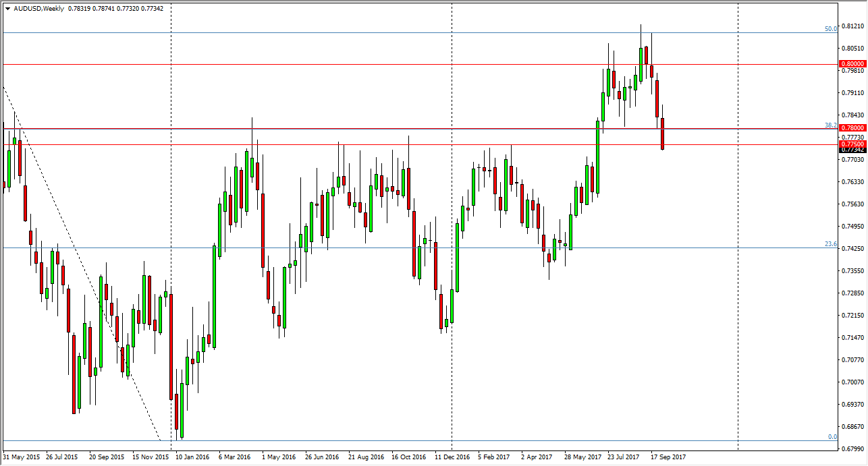Click the 2 Apr 2017 date label
The width and height of the screenshot is (868, 466).
pyautogui.click(x=537, y=457)
